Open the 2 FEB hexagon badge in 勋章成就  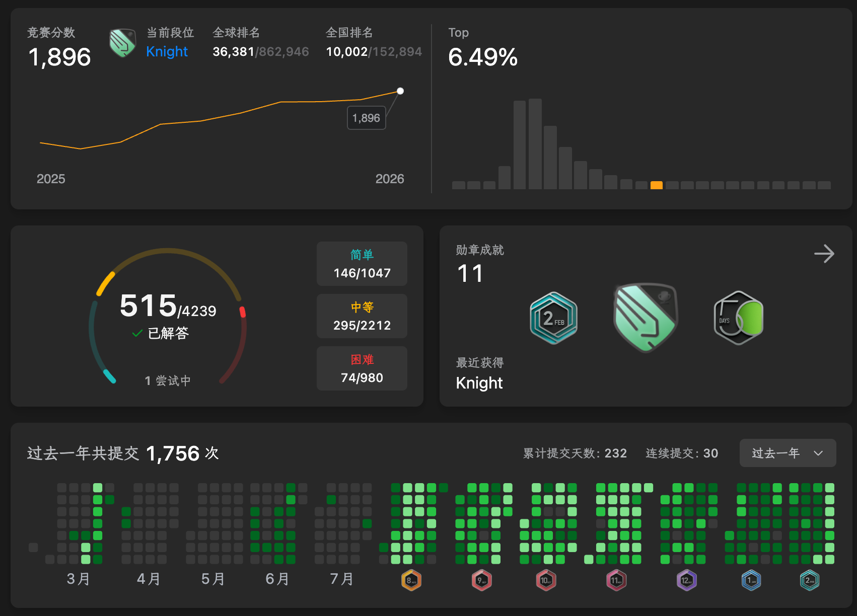click(x=553, y=318)
